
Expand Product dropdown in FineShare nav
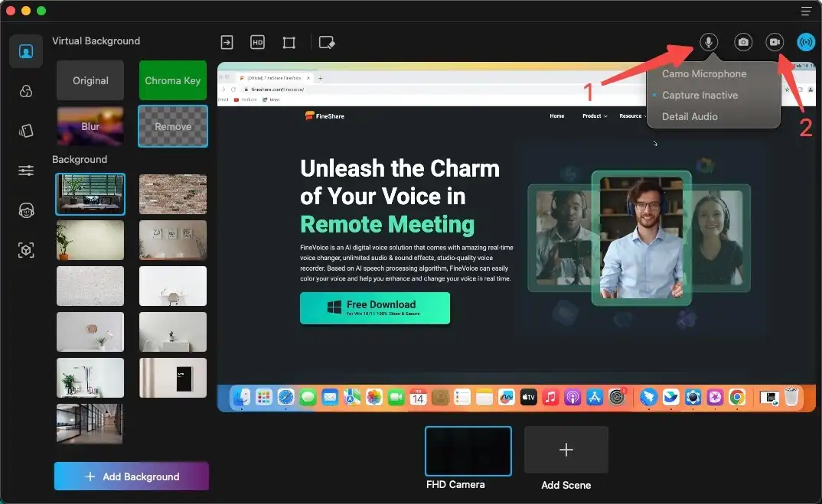pyautogui.click(x=595, y=115)
